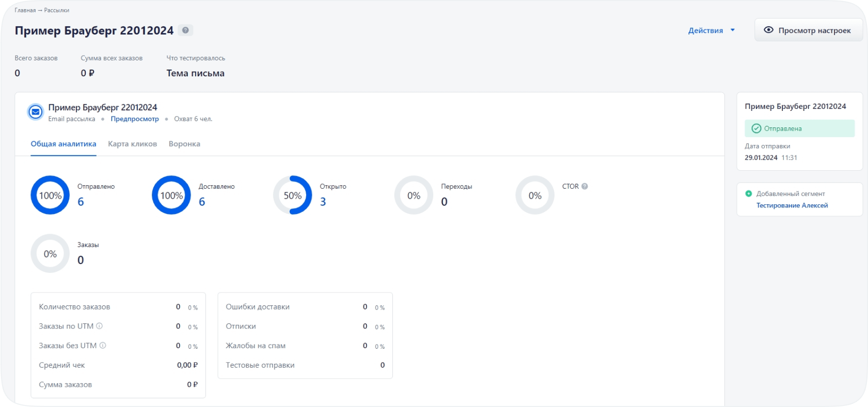Click the Всего заказов label
This screenshot has height=407, width=868.
click(36, 58)
